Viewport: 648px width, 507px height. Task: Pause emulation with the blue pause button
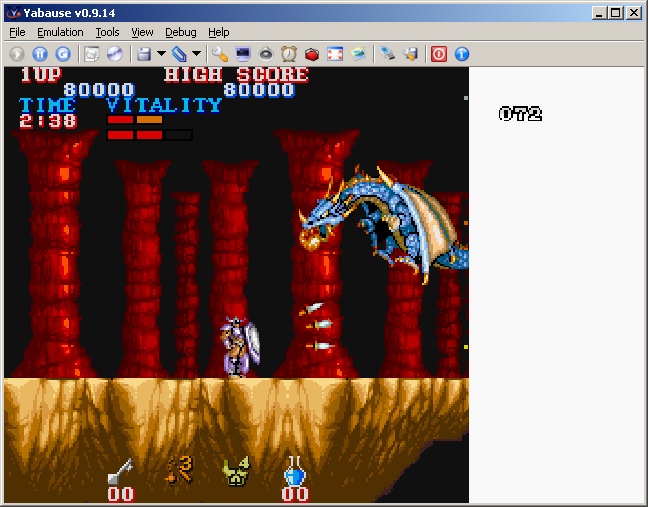40,54
